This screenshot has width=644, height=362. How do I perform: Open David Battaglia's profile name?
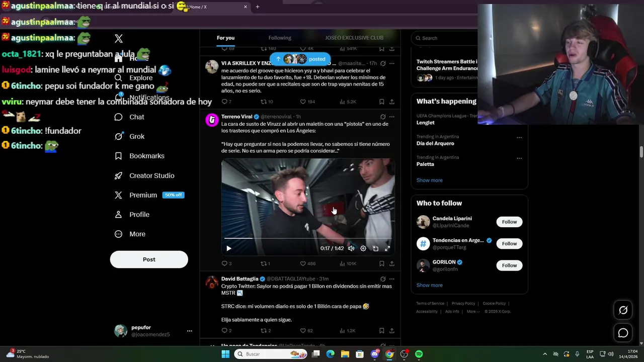coord(239,279)
